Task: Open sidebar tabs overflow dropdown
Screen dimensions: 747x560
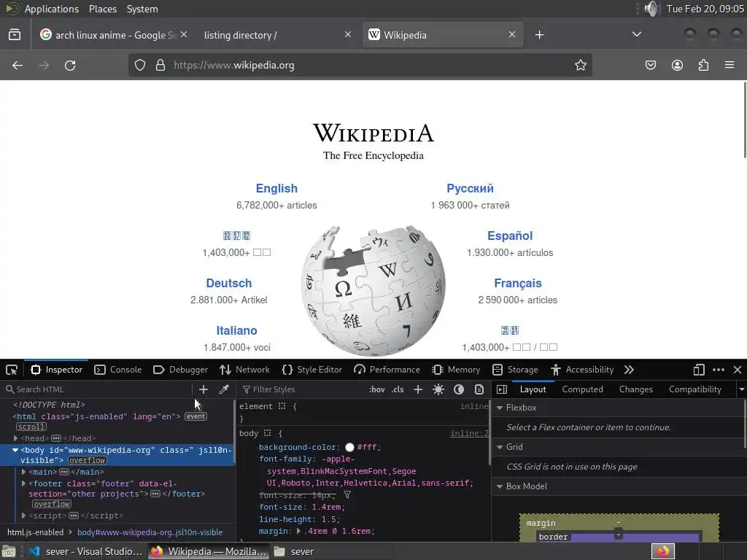Action: (x=742, y=389)
